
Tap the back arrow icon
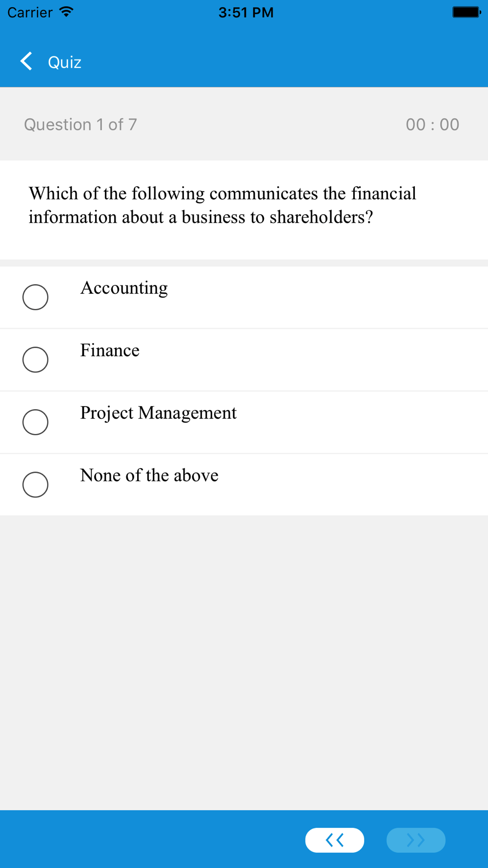click(26, 62)
